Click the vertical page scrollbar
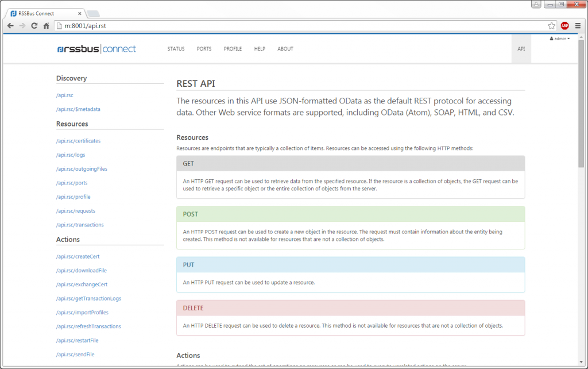 coord(581,115)
